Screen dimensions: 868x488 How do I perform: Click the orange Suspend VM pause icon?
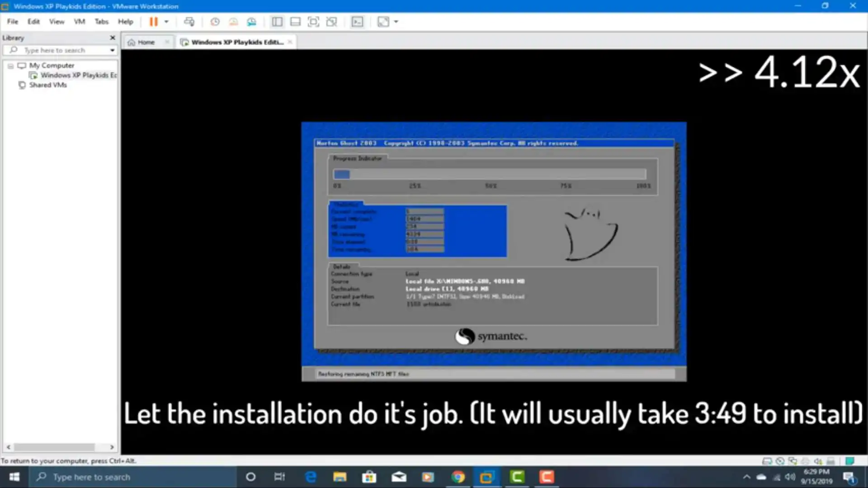pyautogui.click(x=154, y=22)
